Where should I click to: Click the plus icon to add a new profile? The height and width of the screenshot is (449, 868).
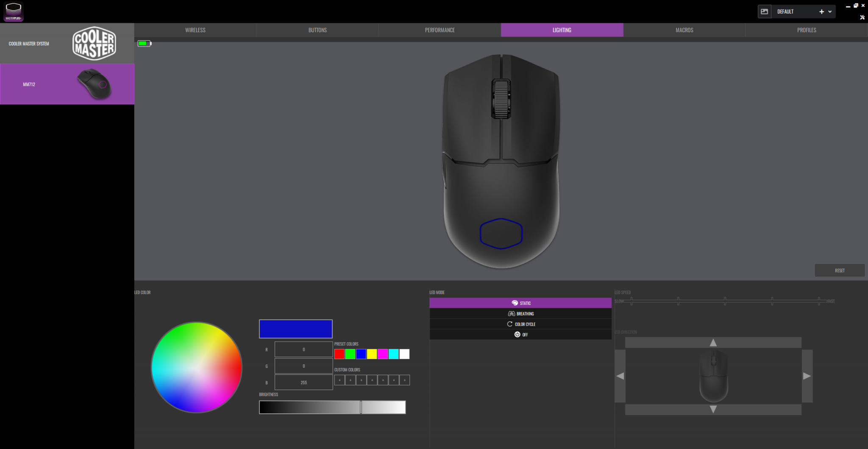[x=821, y=11]
